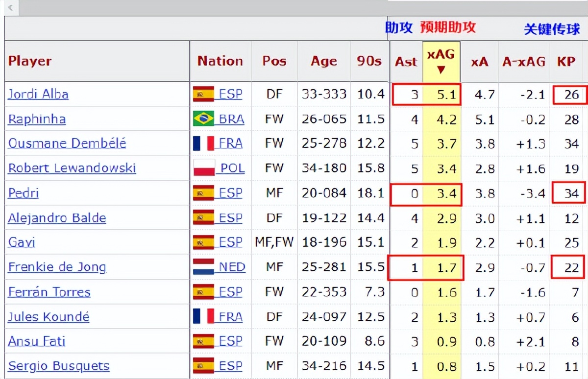Click the A-xAG column header
The width and height of the screenshot is (588, 379).
[x=523, y=62]
